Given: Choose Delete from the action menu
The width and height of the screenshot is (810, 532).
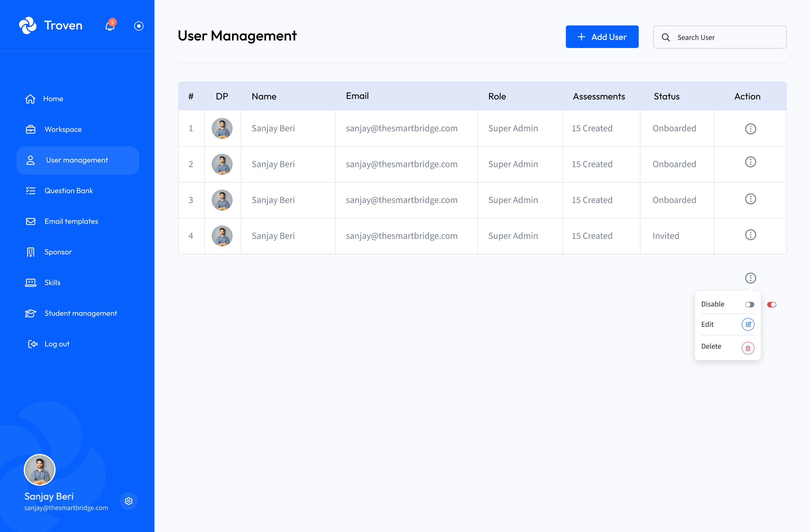Looking at the screenshot, I should [x=748, y=348].
